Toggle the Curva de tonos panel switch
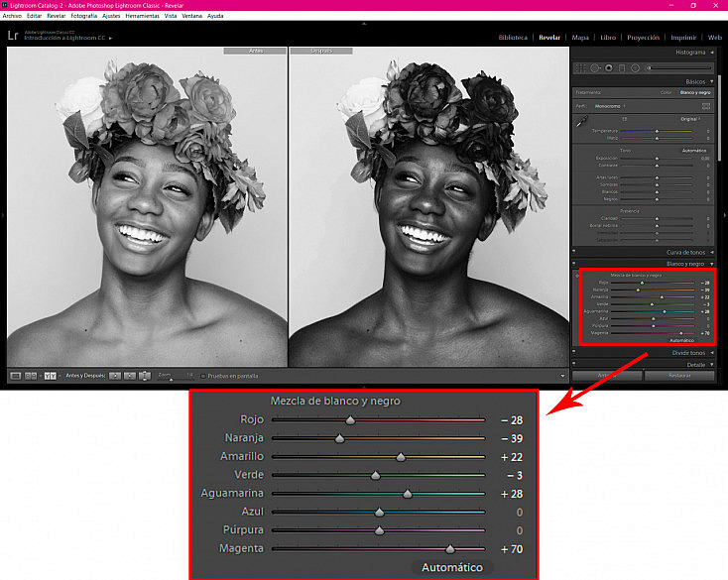This screenshot has width=728, height=580. point(574,251)
